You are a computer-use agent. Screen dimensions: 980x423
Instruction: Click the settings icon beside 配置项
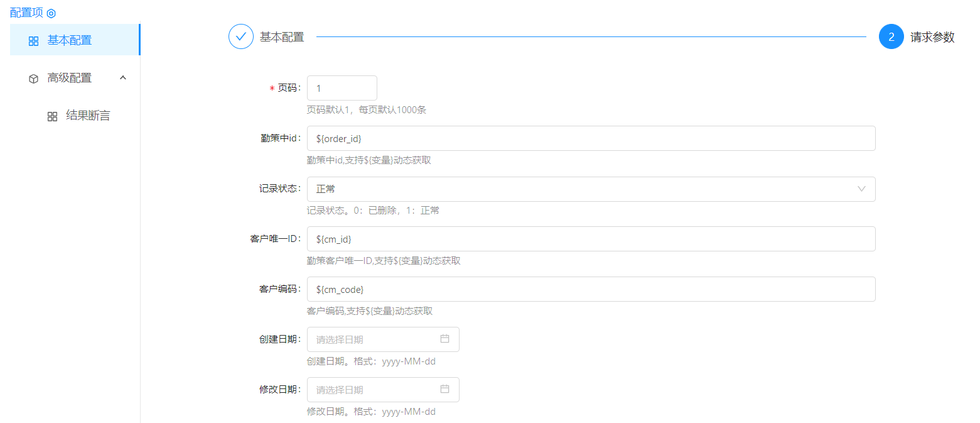coord(51,13)
